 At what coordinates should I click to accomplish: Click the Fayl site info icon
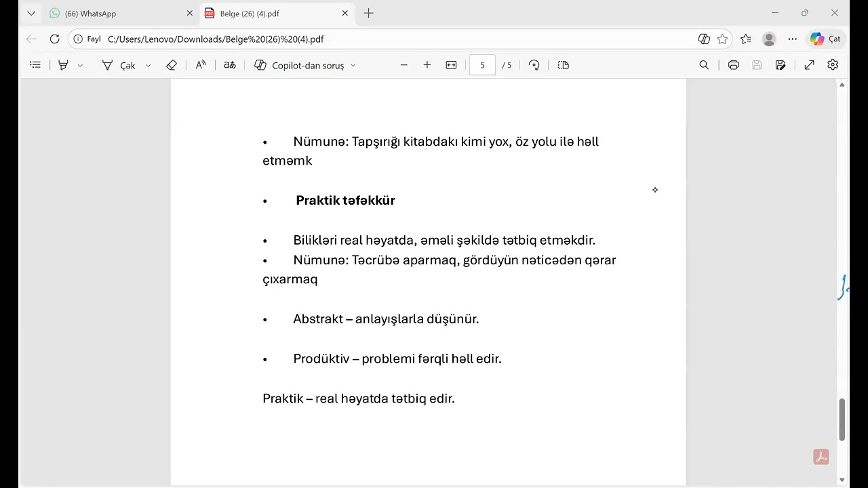[87, 39]
